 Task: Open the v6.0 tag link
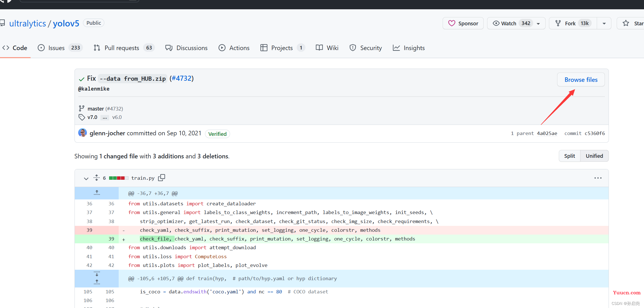117,117
